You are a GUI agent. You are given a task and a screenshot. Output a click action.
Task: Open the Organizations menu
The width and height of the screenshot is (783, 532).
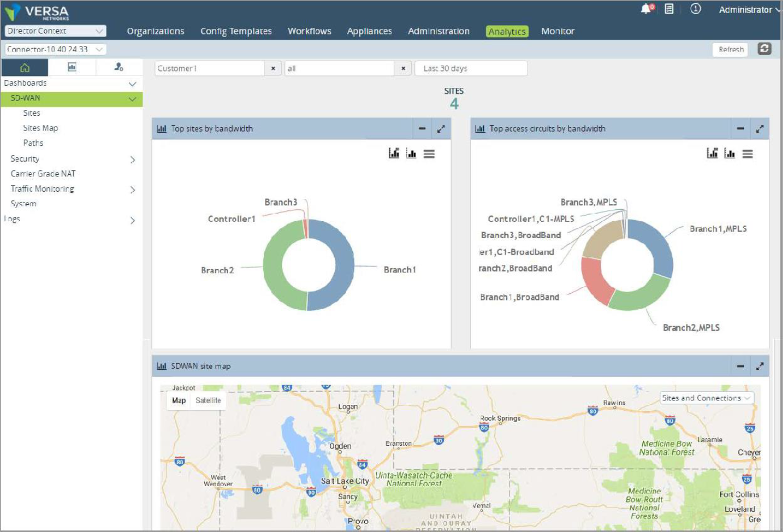tap(155, 31)
